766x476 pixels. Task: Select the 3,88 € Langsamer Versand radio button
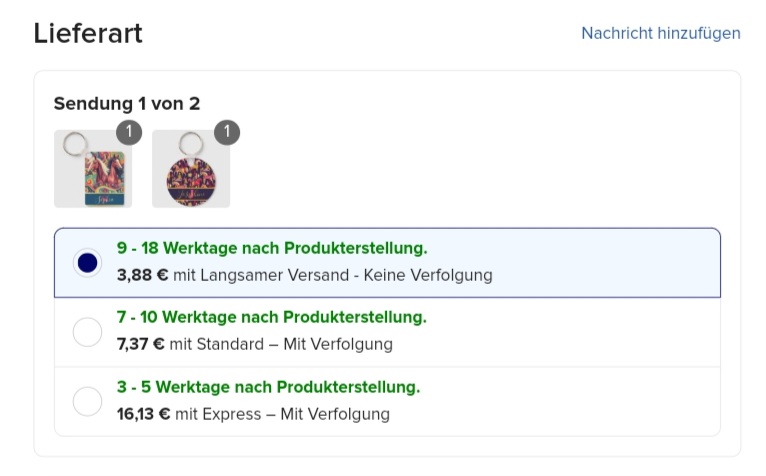[87, 263]
